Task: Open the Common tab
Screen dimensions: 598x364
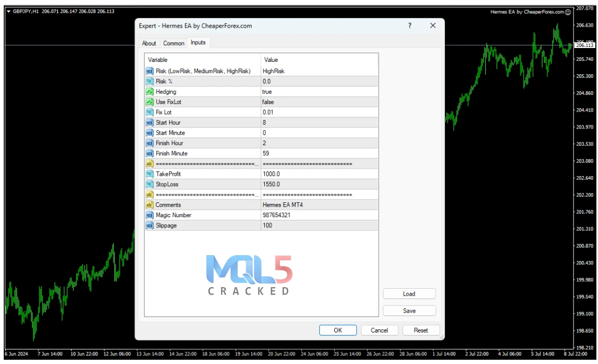Action: tap(174, 43)
